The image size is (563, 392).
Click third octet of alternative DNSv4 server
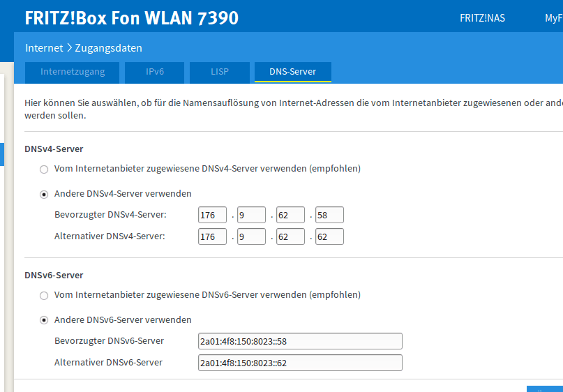pyautogui.click(x=290, y=236)
